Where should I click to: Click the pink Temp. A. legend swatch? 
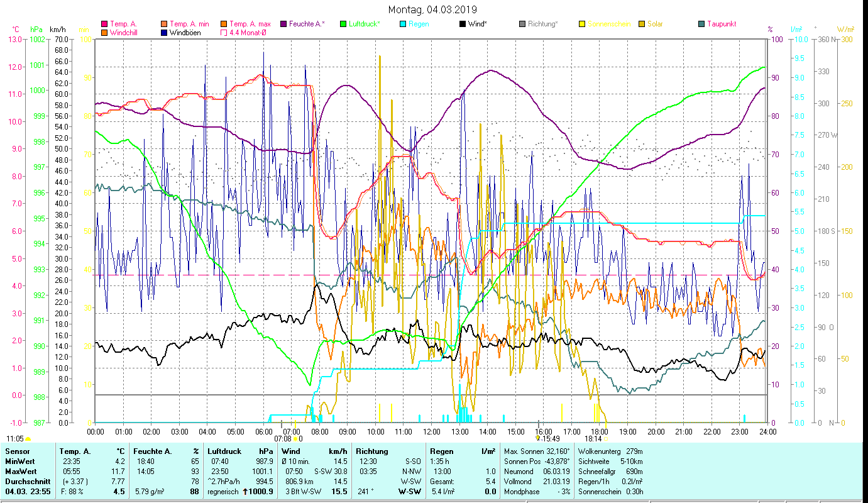pos(104,25)
